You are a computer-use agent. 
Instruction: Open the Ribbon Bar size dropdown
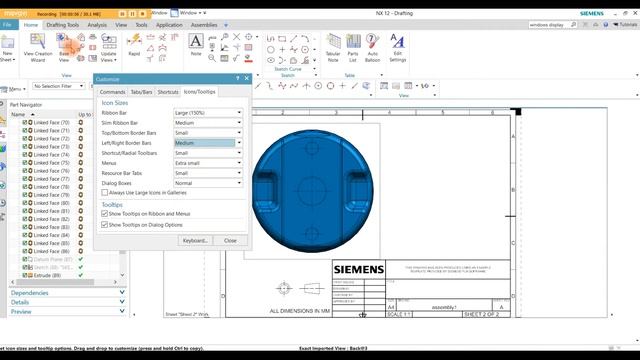208,113
